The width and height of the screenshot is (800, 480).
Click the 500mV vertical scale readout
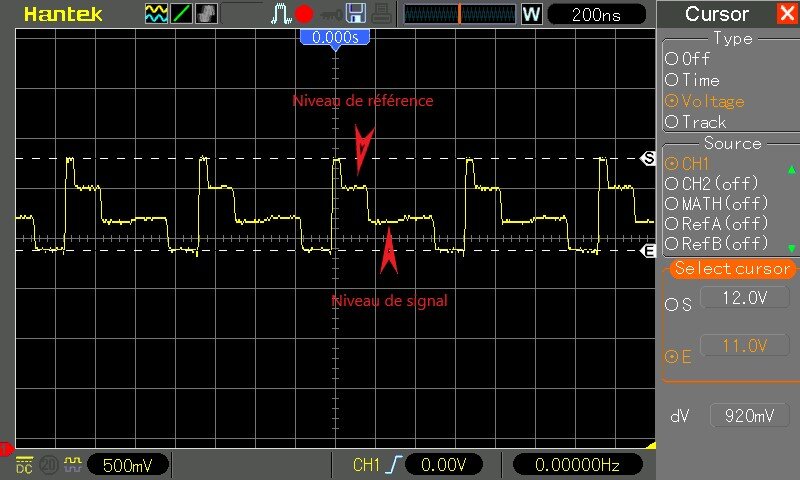[128, 465]
